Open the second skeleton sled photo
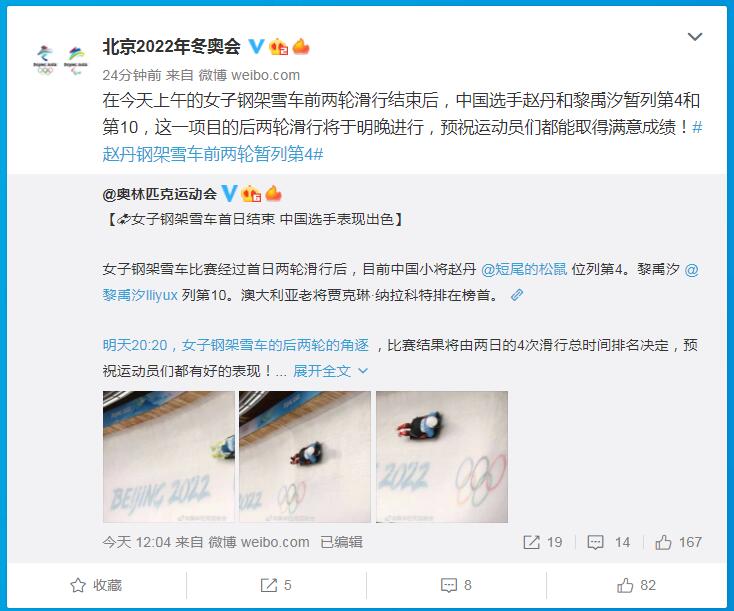The width and height of the screenshot is (734, 611). pyautogui.click(x=305, y=456)
